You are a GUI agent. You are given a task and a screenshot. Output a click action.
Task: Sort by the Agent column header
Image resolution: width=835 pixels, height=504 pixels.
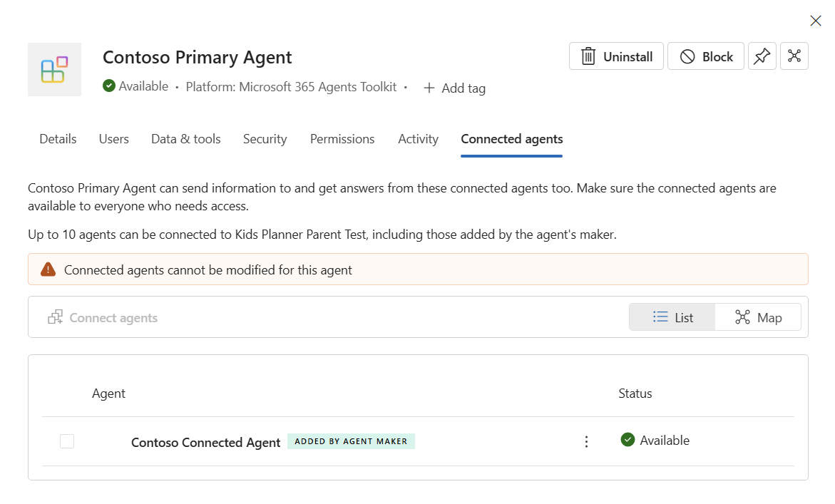pyautogui.click(x=108, y=394)
